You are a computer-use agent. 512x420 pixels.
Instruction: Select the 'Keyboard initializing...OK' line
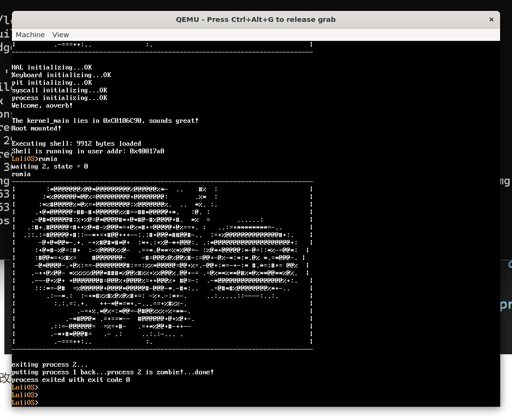[x=61, y=75]
